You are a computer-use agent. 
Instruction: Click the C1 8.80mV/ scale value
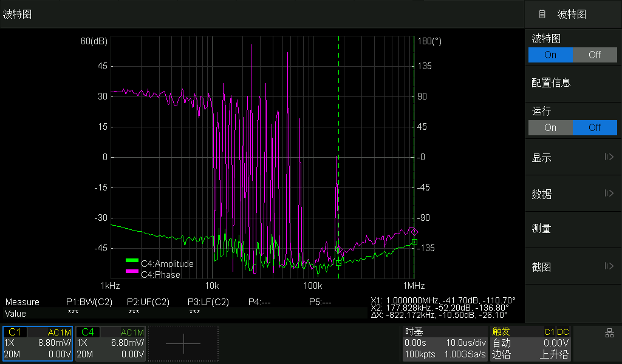55,343
